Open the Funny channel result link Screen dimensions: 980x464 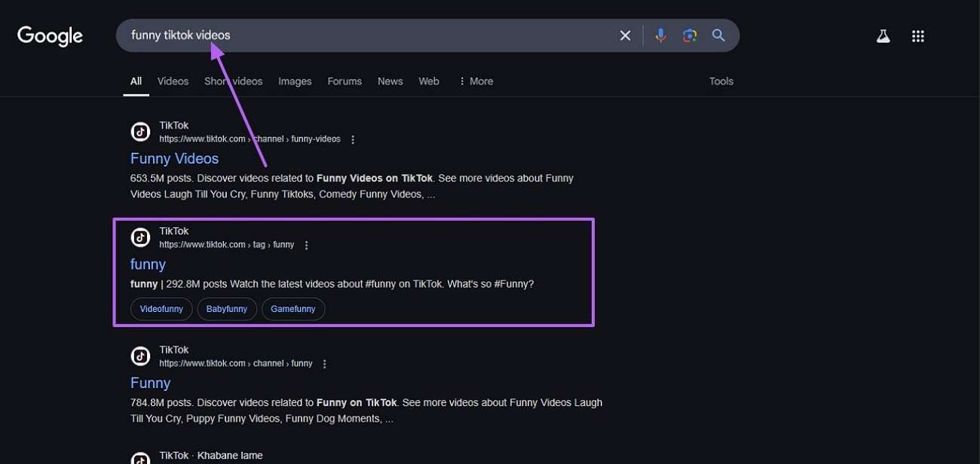pos(151,383)
